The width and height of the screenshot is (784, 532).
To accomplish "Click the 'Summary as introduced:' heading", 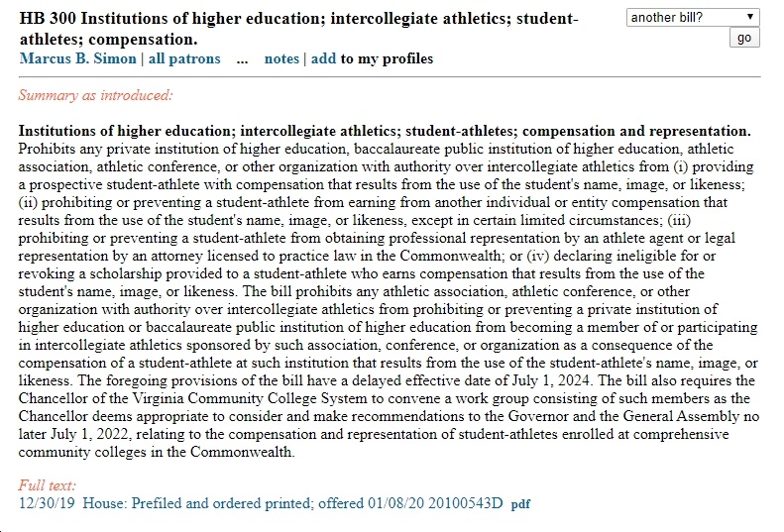I will [95, 95].
